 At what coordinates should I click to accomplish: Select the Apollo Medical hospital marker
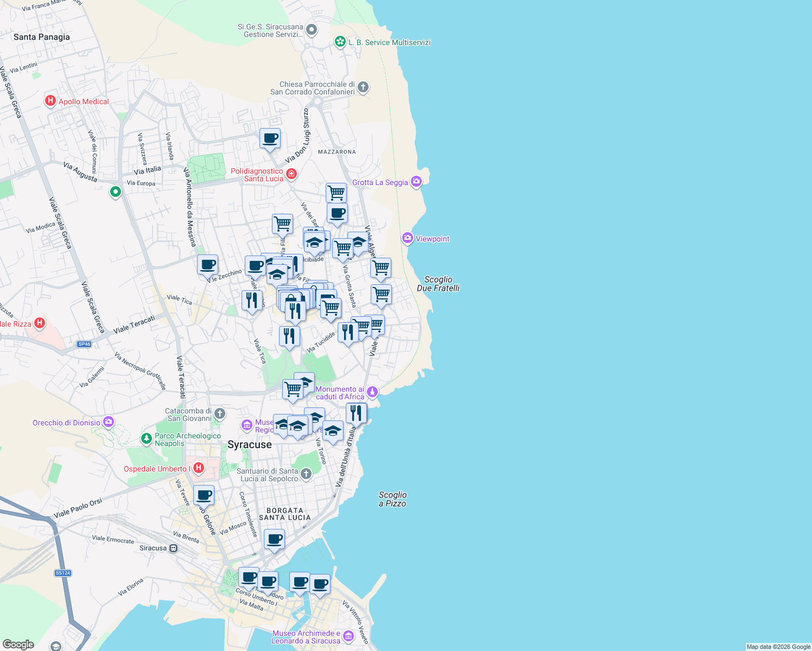point(50,101)
